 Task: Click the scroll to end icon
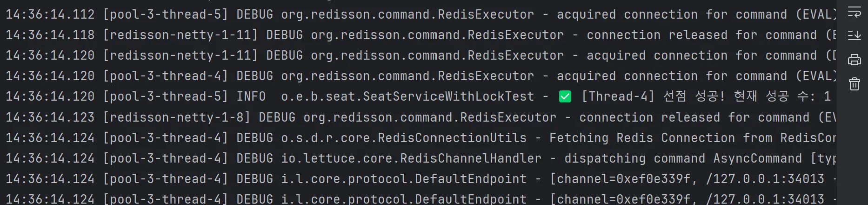(854, 35)
